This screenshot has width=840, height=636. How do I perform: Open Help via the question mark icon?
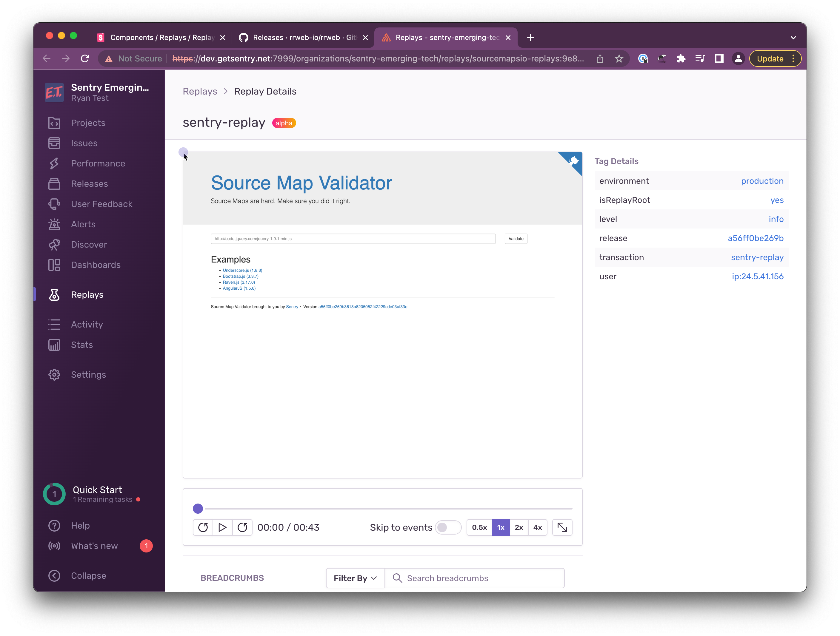54,526
